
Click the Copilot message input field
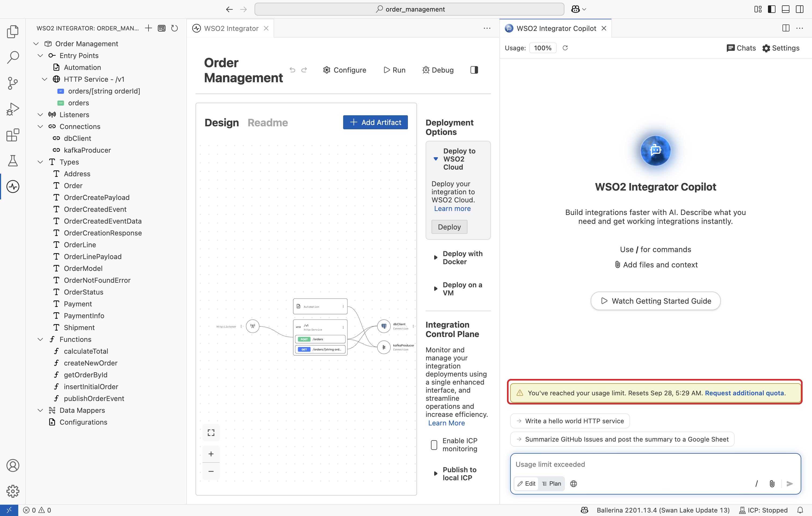655,464
